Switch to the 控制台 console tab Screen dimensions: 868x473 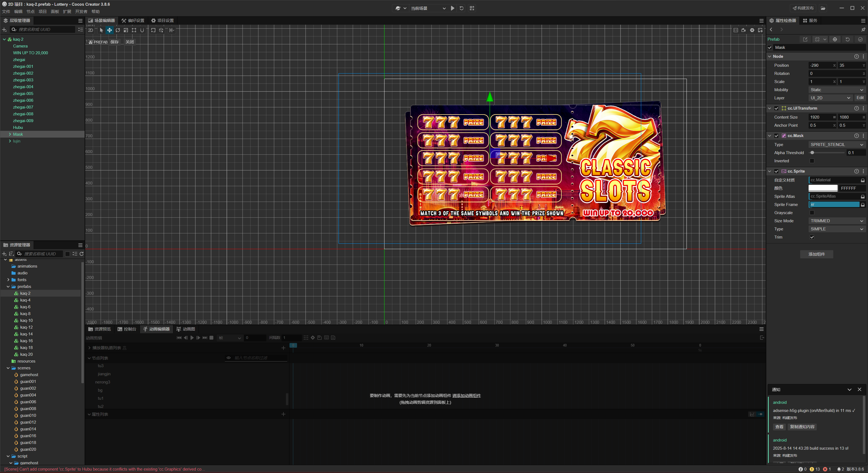click(127, 329)
